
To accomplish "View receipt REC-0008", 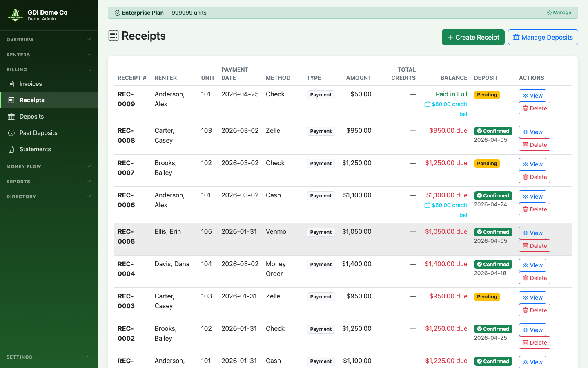I will click(x=532, y=132).
